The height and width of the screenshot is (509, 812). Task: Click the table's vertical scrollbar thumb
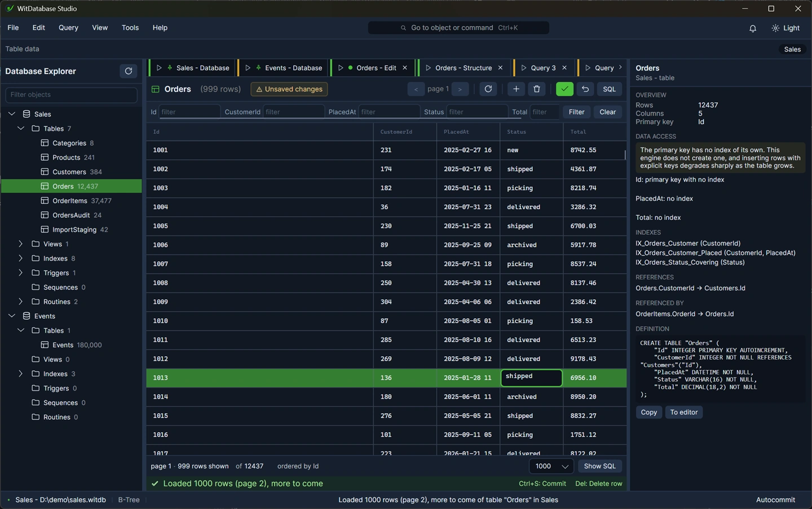point(625,155)
